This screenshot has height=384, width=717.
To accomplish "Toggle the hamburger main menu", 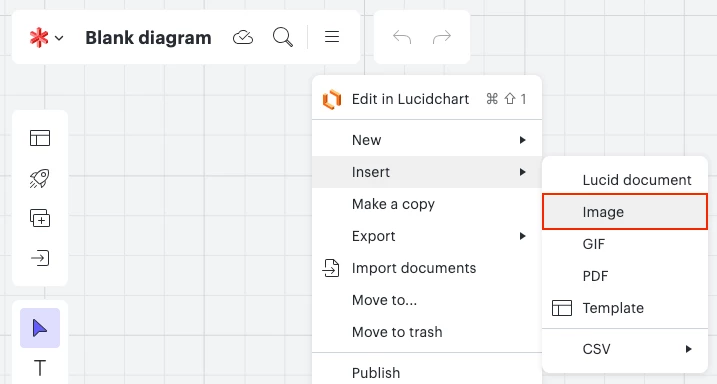I will (332, 37).
